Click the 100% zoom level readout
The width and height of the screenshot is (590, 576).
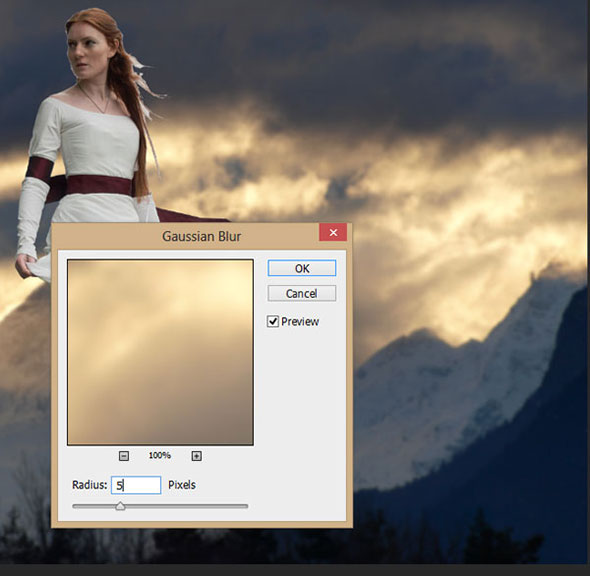(160, 456)
